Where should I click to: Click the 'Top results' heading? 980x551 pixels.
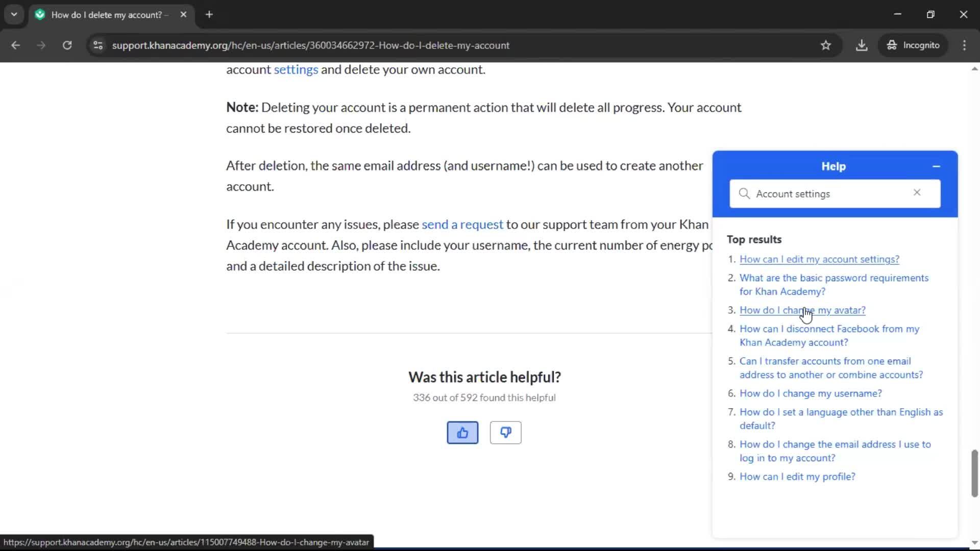(x=754, y=239)
